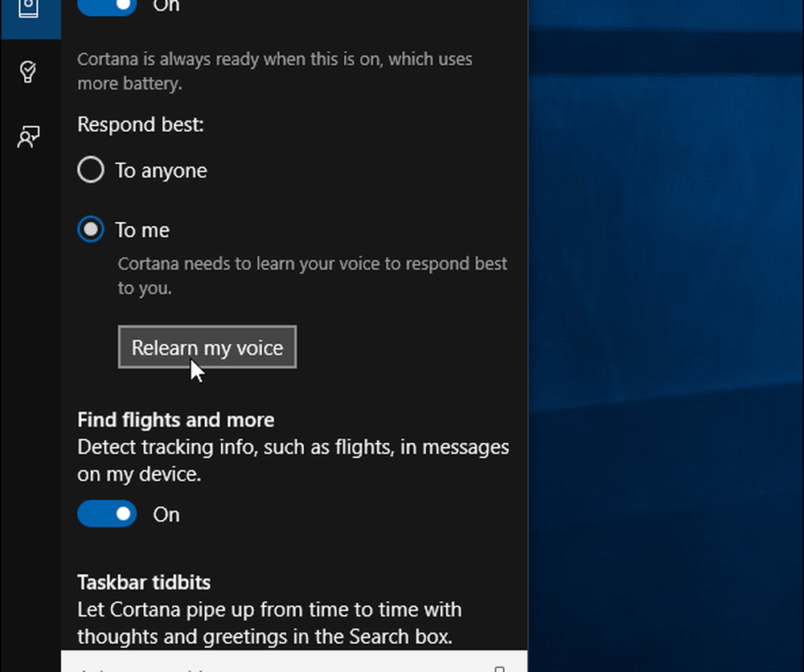Select the 'To me' radio button

[91, 229]
